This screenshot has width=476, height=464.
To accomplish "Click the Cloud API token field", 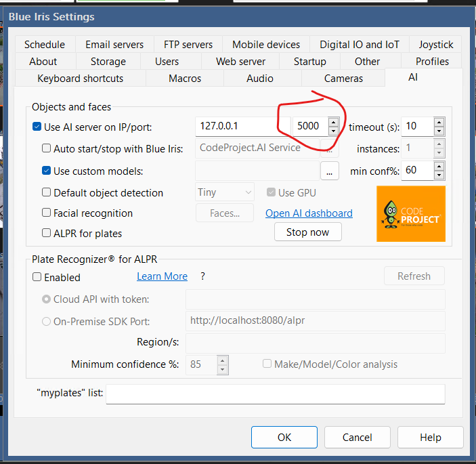I will tap(316, 299).
